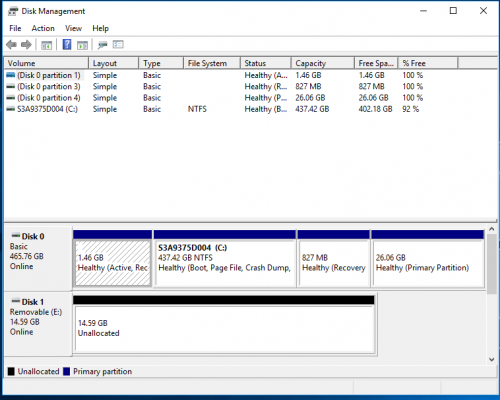Open the Action menu
Image resolution: width=500 pixels, height=400 pixels.
tap(43, 28)
